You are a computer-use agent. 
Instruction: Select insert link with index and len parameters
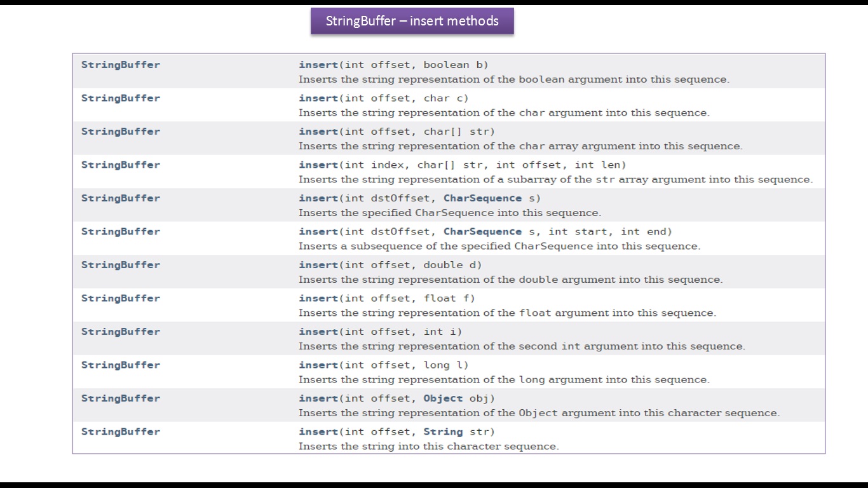pos(318,165)
